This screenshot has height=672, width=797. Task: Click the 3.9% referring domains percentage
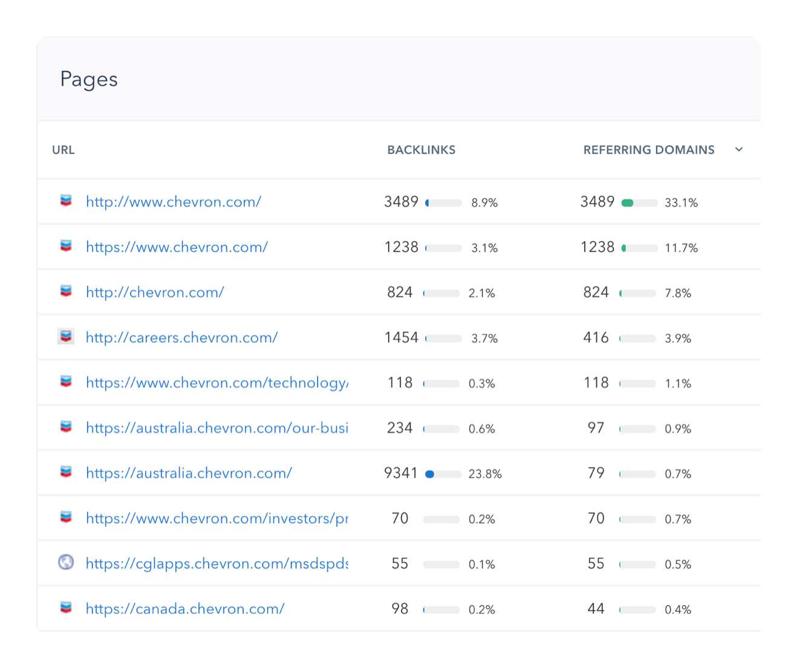click(678, 338)
